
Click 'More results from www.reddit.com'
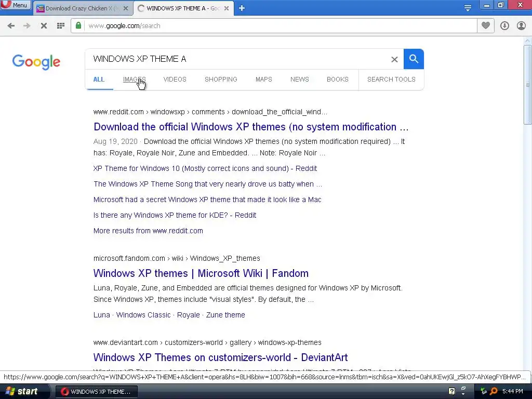pos(148,231)
